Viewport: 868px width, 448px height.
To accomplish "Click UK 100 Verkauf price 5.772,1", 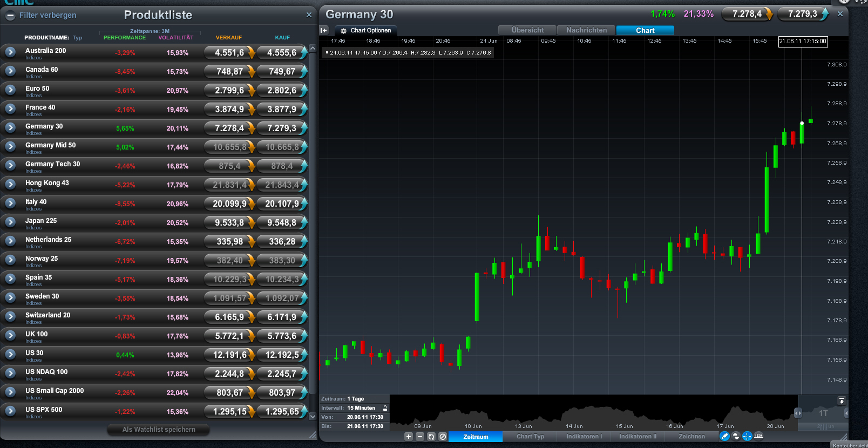I will point(229,336).
